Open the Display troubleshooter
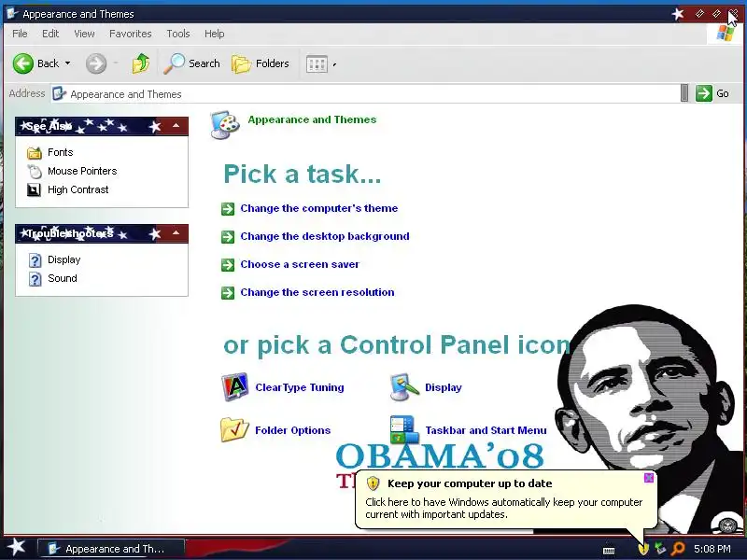This screenshot has height=560, width=747. (x=63, y=259)
